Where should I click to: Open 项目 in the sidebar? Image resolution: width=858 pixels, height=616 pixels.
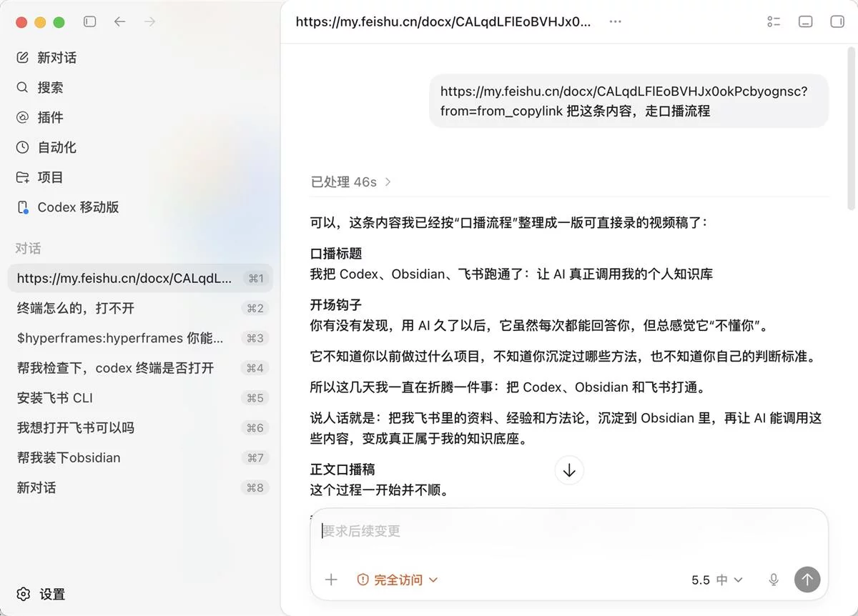click(x=51, y=178)
